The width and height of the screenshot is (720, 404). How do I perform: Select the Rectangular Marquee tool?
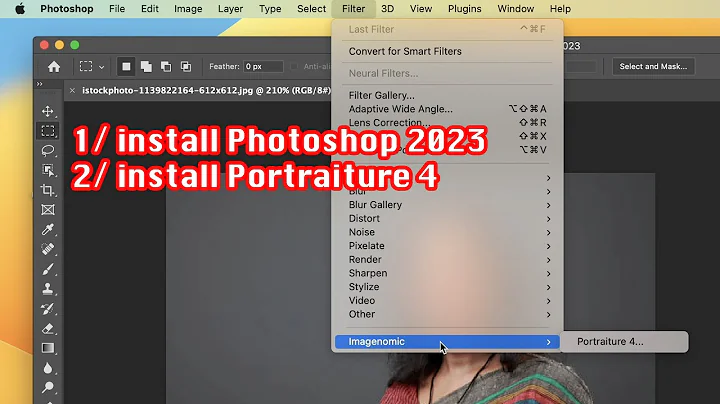[48, 131]
